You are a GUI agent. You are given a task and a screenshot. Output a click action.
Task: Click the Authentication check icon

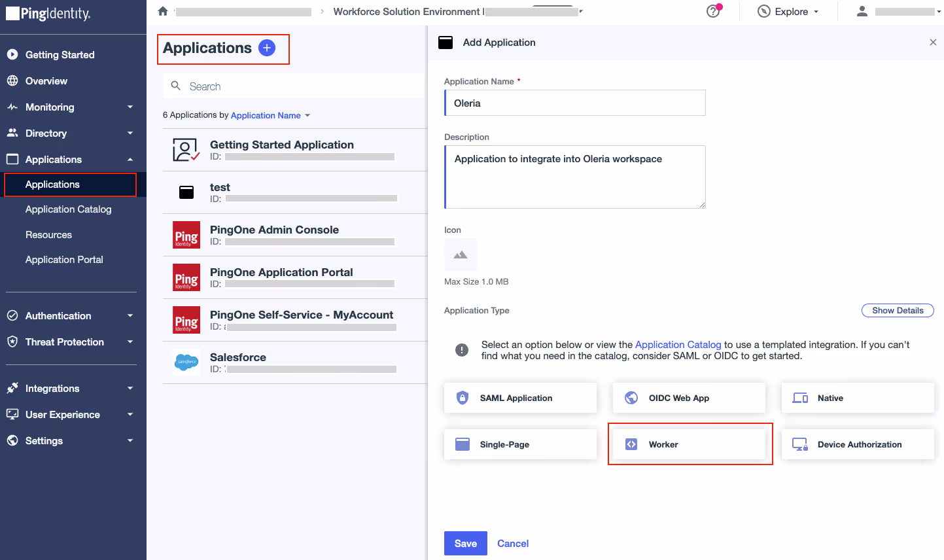(12, 315)
